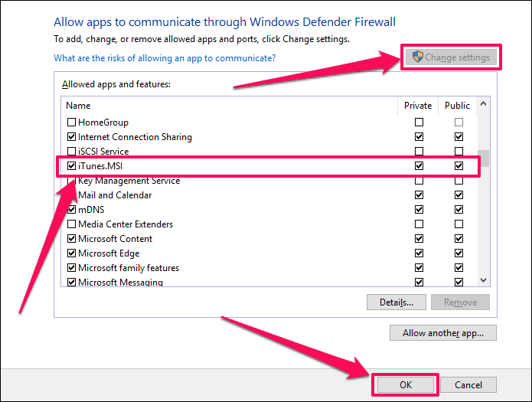Viewport: 532px width, 402px height.
Task: Enable the iSCSI Service name checkbox
Action: click(x=71, y=151)
